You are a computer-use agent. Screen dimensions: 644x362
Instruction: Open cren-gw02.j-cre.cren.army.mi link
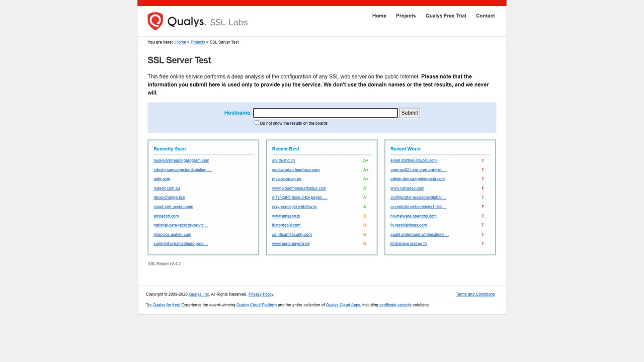418,170
